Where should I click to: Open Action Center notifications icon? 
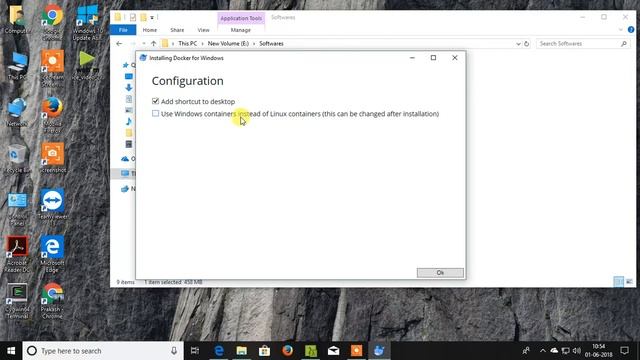(624, 351)
